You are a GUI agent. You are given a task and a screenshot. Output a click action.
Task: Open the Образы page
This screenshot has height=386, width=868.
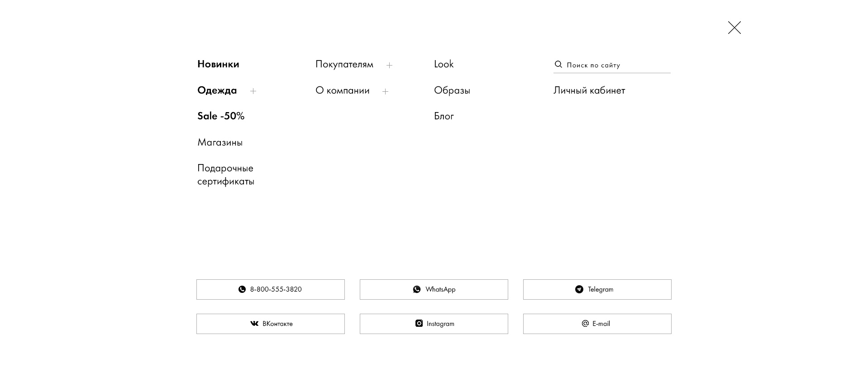point(452,90)
